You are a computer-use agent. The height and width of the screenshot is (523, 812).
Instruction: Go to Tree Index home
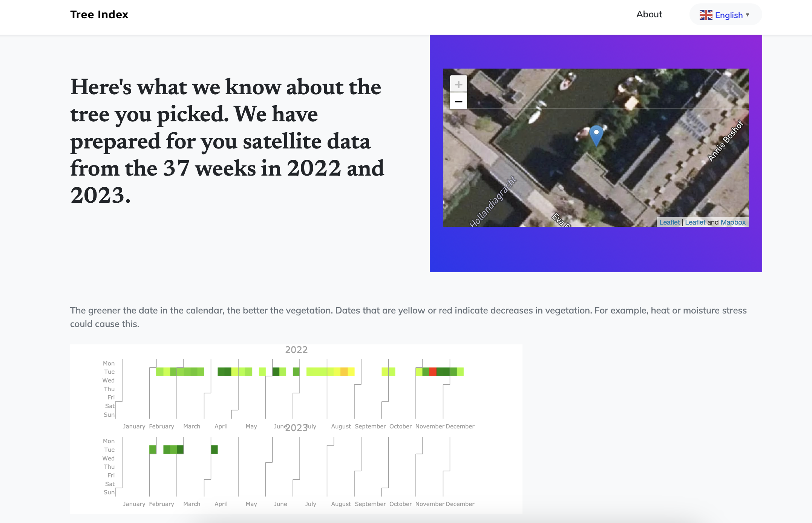tap(99, 14)
